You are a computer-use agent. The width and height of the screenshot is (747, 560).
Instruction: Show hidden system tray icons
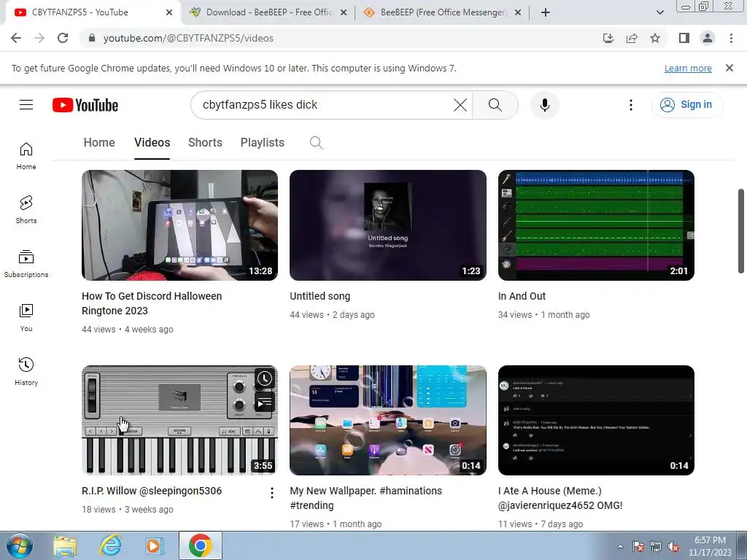point(620,546)
